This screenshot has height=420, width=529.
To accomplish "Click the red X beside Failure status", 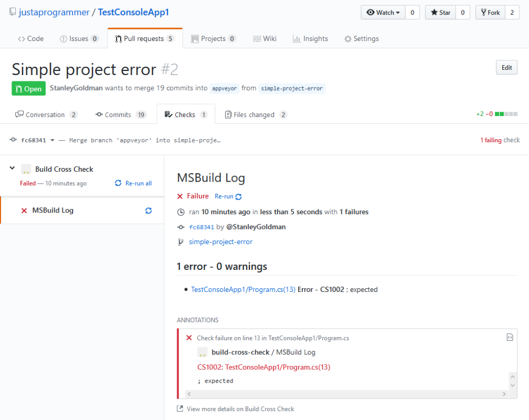I will pos(180,196).
